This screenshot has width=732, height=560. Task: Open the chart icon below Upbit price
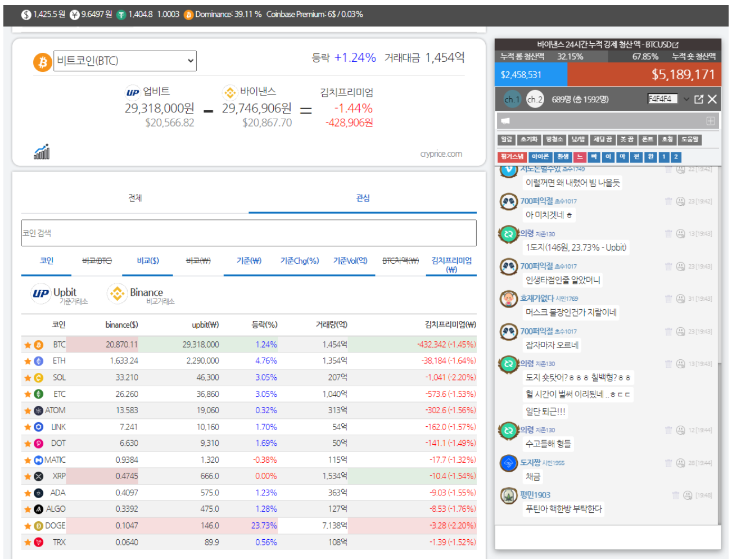point(42,151)
